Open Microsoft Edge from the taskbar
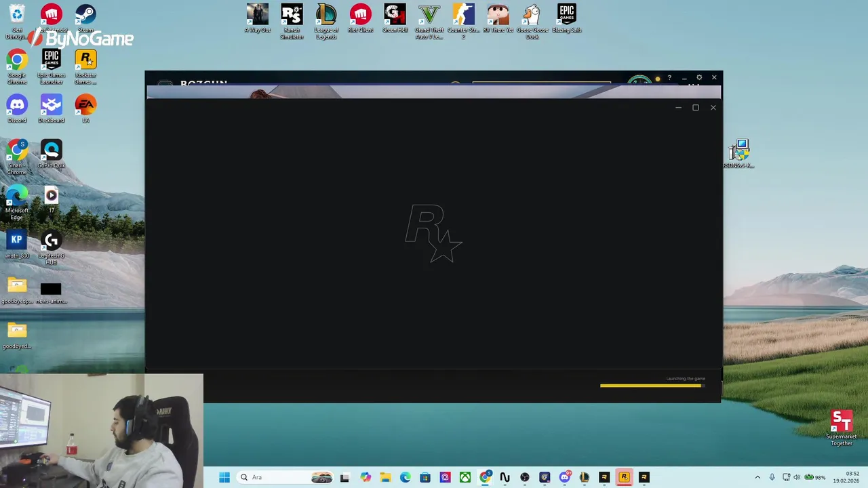This screenshot has height=488, width=868. (405, 477)
